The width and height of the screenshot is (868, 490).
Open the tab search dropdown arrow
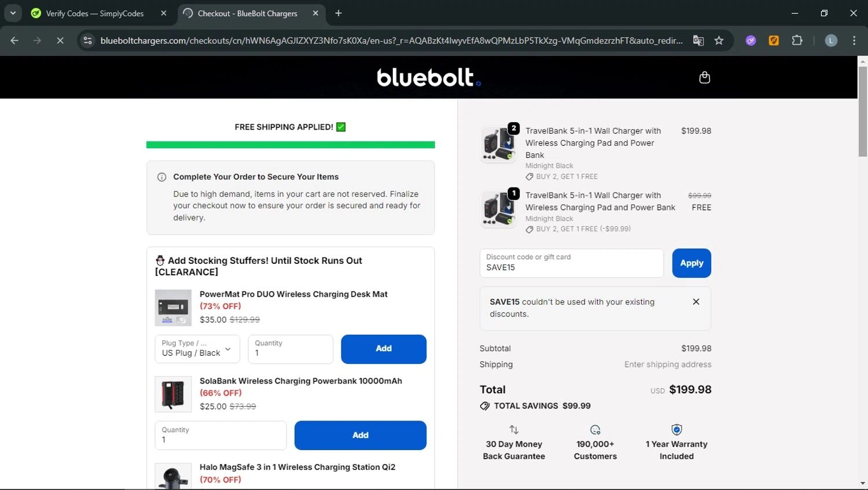click(13, 13)
